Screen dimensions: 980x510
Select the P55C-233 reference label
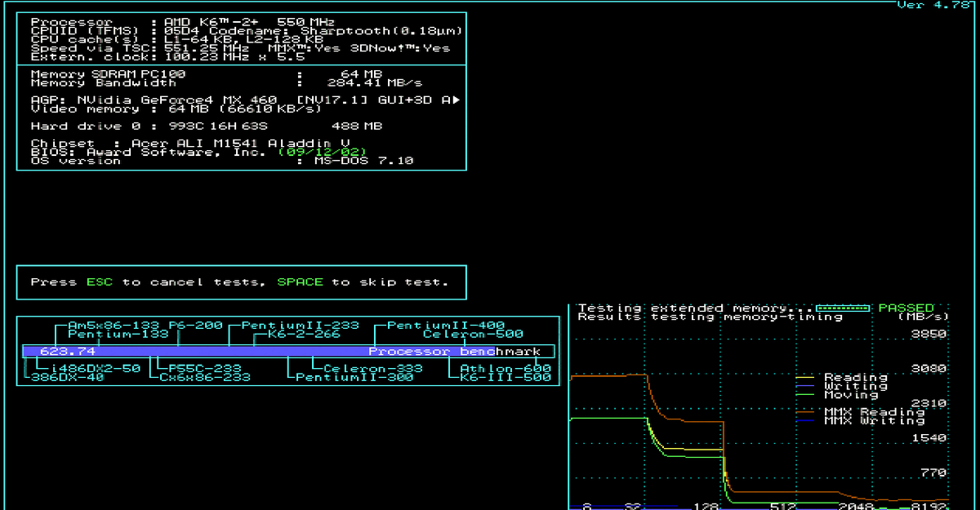(204, 368)
